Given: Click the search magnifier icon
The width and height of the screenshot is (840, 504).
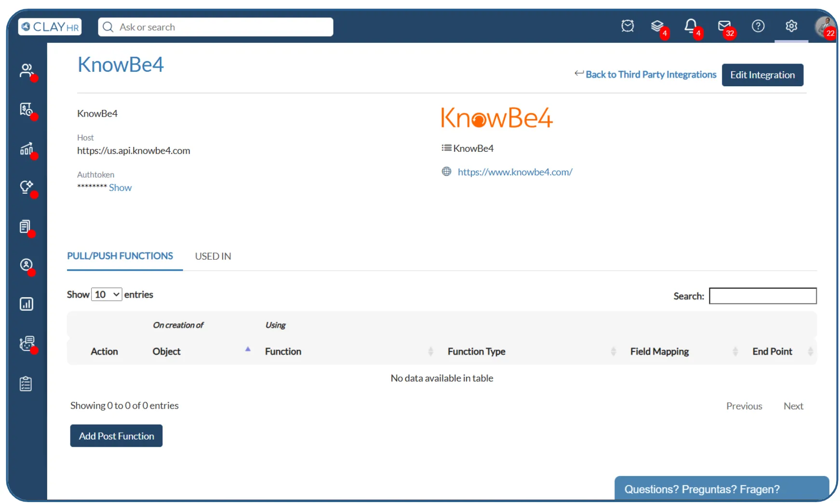Looking at the screenshot, I should click(x=108, y=27).
